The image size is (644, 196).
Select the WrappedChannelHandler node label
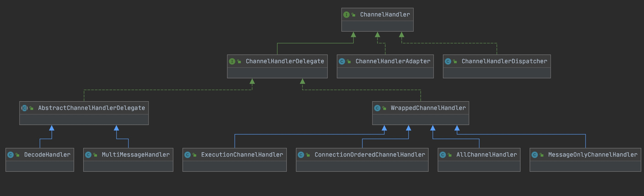point(428,108)
